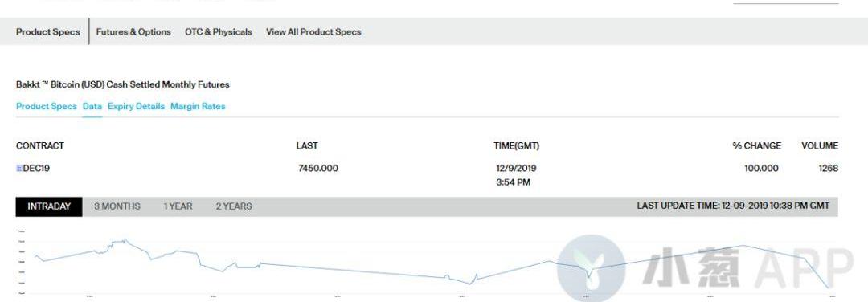Select OTC & Physicals in navigation bar
Screen dimensions: 868x302
218,32
